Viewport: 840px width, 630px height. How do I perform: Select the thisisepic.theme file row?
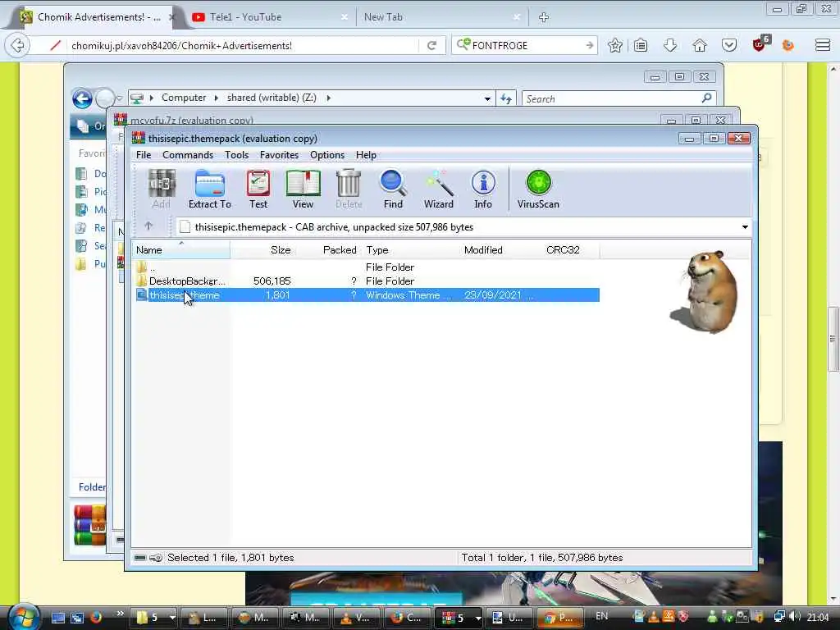coord(367,294)
